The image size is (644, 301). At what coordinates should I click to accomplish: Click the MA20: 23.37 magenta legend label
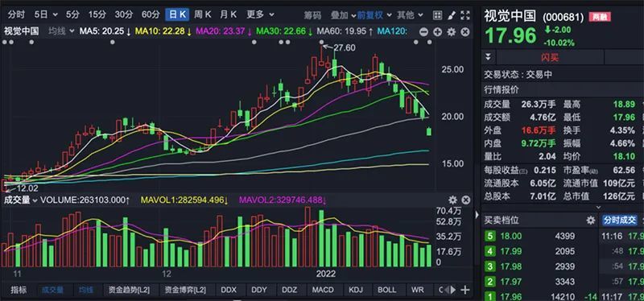224,31
